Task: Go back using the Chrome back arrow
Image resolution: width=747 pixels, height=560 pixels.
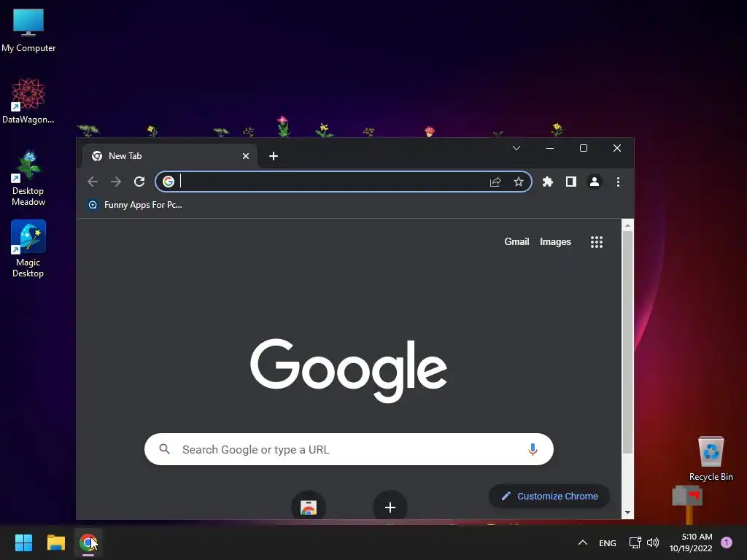Action: (x=93, y=182)
